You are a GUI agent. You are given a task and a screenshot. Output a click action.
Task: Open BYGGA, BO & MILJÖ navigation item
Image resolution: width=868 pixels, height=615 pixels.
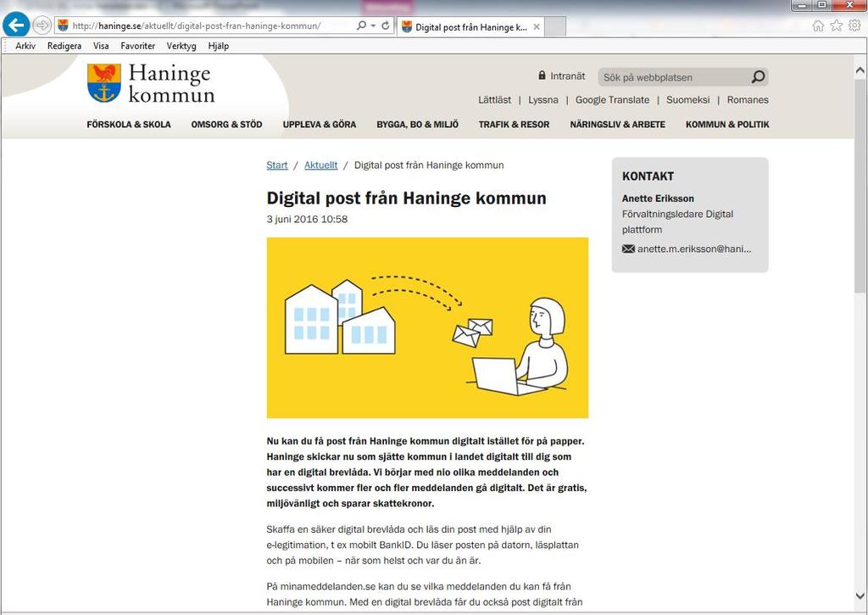pyautogui.click(x=417, y=125)
